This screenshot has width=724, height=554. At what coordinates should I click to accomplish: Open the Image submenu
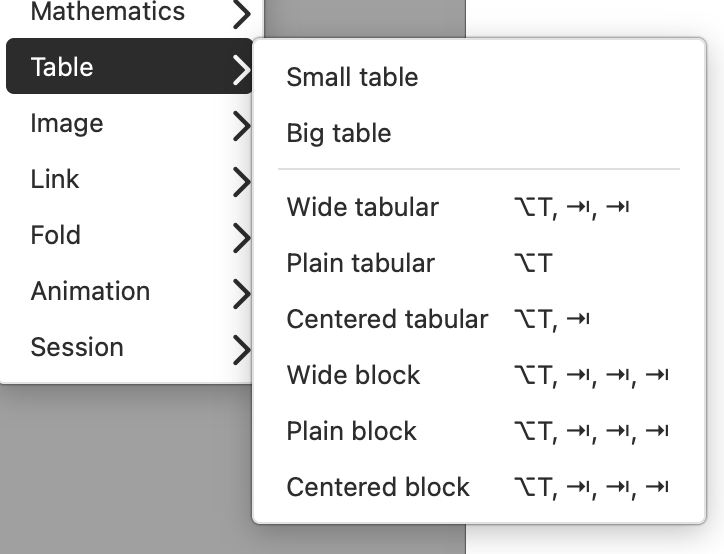tap(67, 123)
